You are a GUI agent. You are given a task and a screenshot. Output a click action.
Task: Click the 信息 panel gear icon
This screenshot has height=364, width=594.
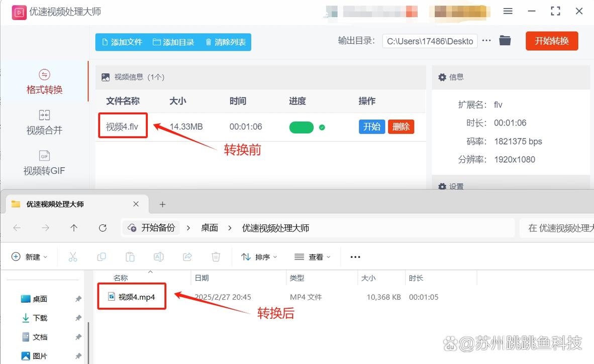442,77
